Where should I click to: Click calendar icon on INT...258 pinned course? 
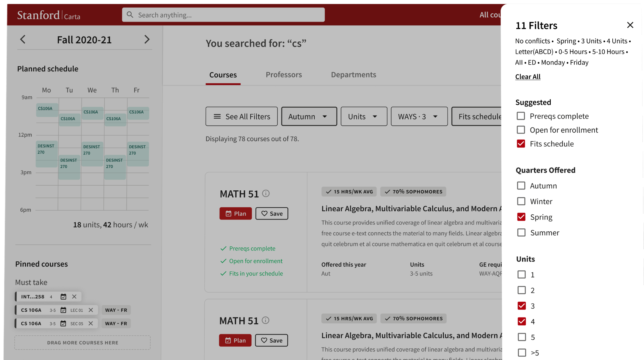point(63,297)
